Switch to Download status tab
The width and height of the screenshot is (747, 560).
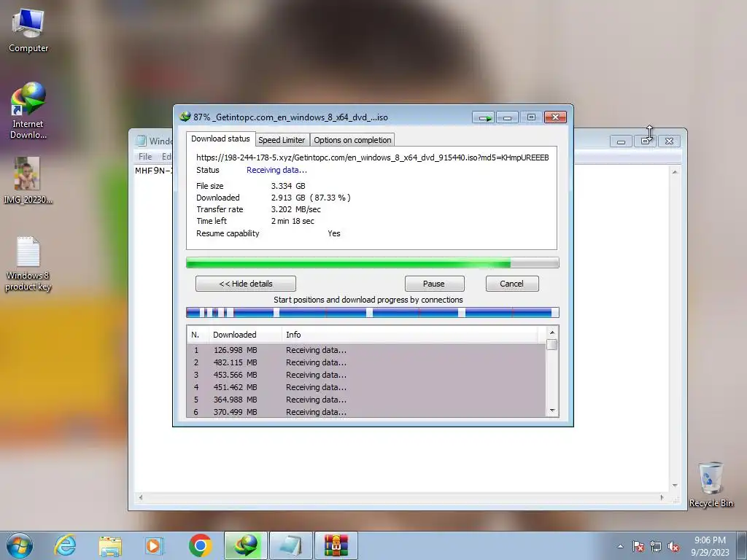pos(220,139)
